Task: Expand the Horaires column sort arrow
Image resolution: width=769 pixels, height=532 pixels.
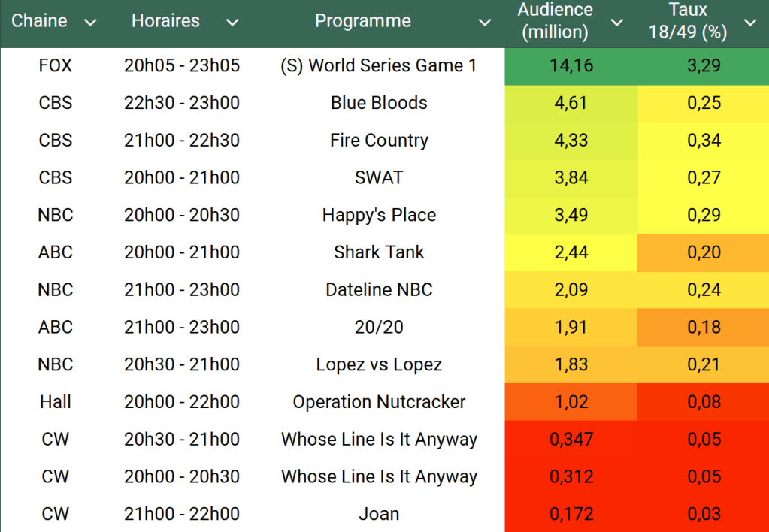Action: 232,23
